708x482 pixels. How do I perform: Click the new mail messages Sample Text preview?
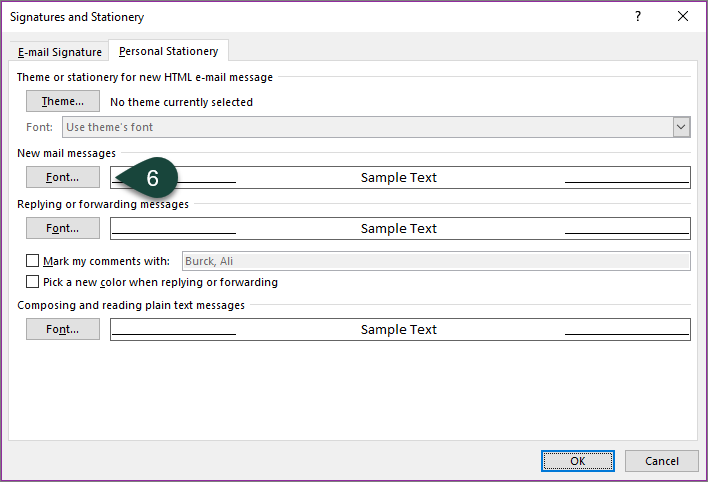tap(399, 177)
